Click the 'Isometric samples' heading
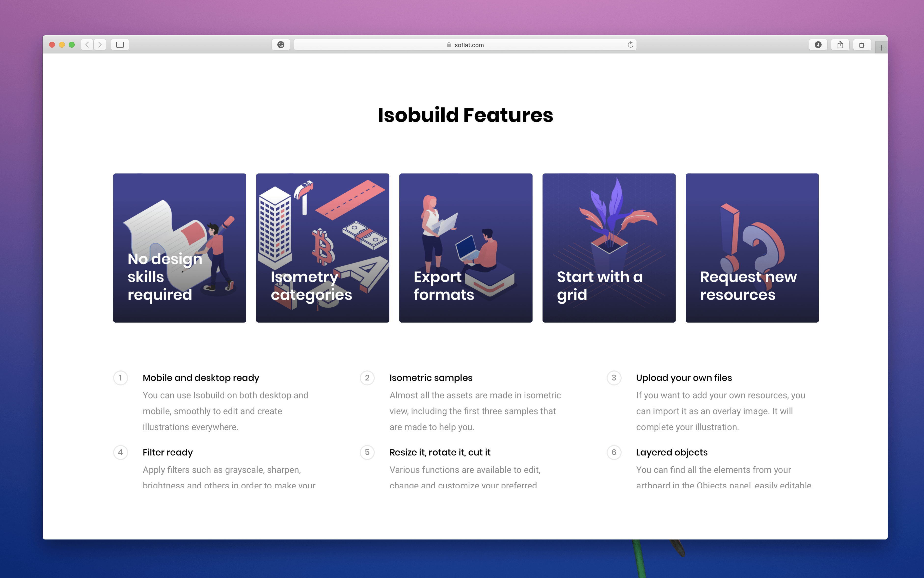The width and height of the screenshot is (924, 578). (x=431, y=378)
